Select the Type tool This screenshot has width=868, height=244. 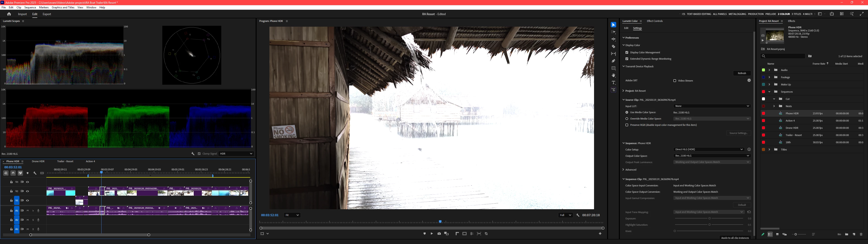click(x=613, y=82)
